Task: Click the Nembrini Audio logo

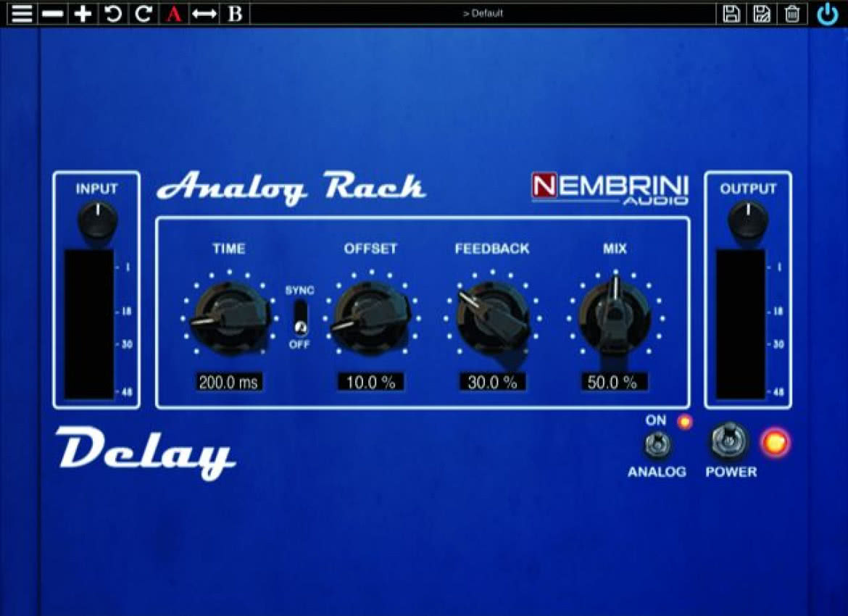Action: 610,188
